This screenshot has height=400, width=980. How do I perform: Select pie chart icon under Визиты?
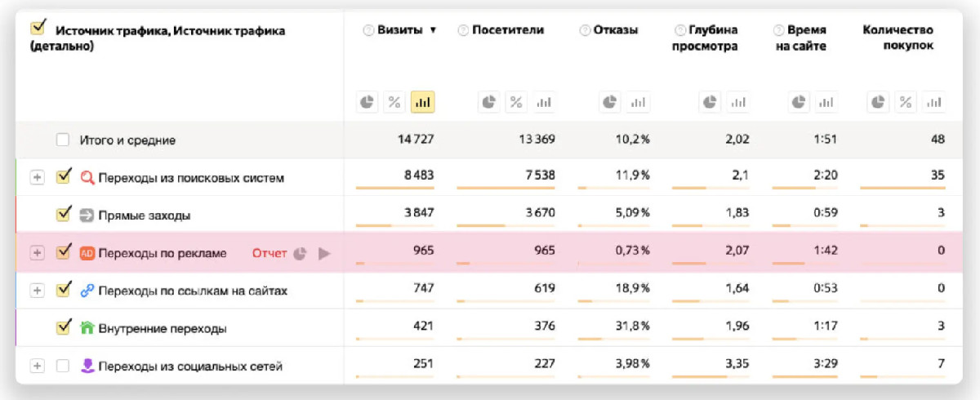[367, 102]
